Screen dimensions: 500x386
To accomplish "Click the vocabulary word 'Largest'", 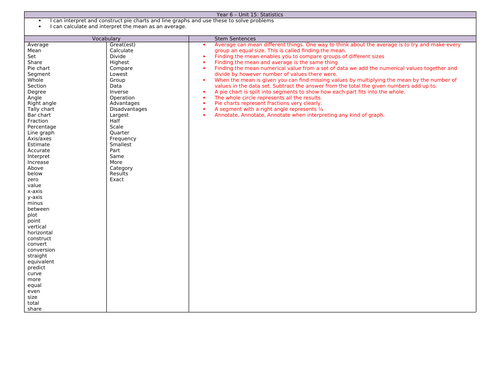I will (x=119, y=115).
